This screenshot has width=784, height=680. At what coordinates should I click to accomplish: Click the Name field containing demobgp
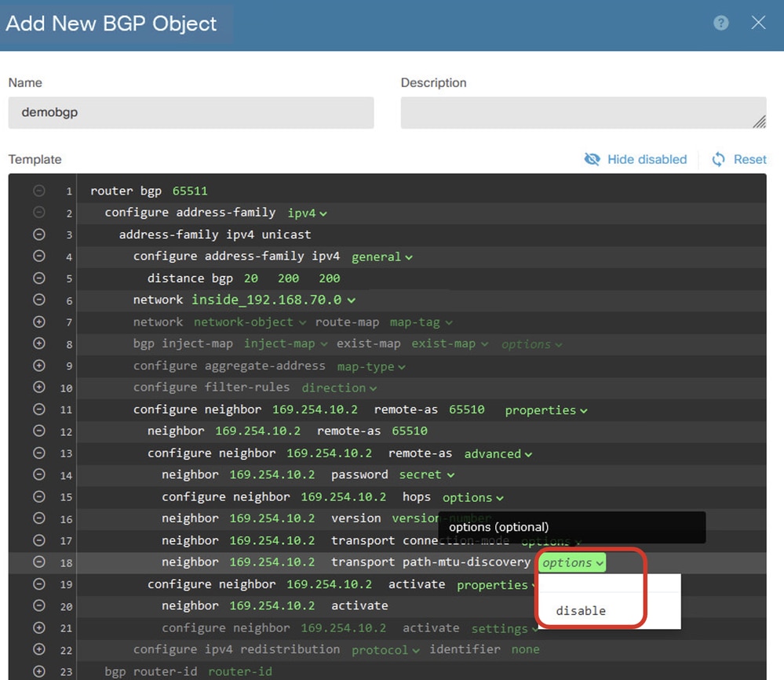click(x=191, y=113)
